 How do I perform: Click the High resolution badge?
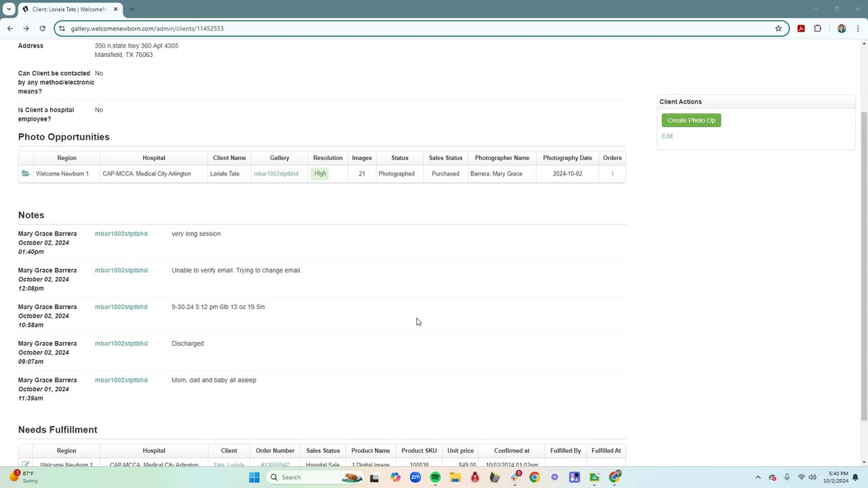click(320, 174)
